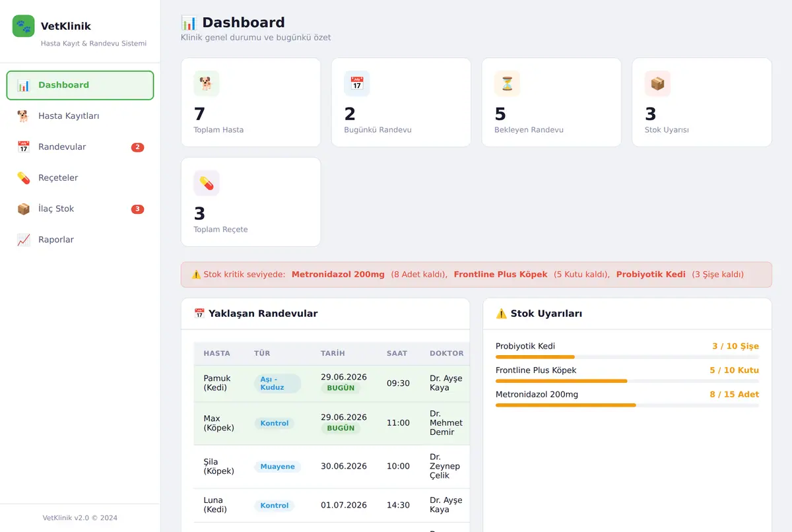Click the Muayene tag in Şila's row
The width and height of the screenshot is (792, 532).
[277, 467]
